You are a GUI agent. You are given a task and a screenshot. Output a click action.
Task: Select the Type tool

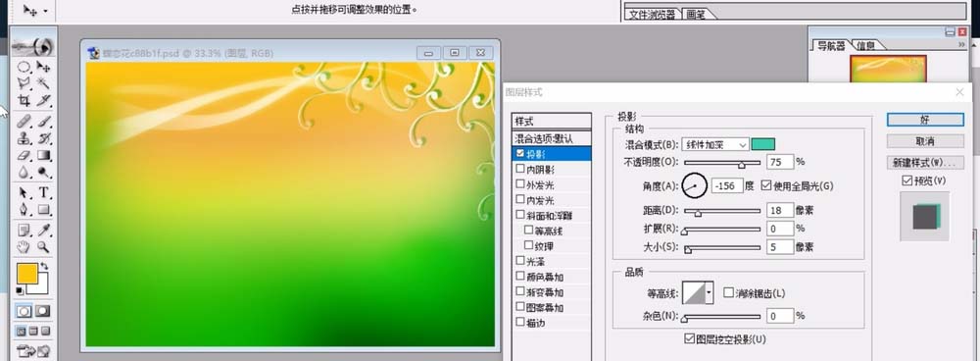(43, 192)
